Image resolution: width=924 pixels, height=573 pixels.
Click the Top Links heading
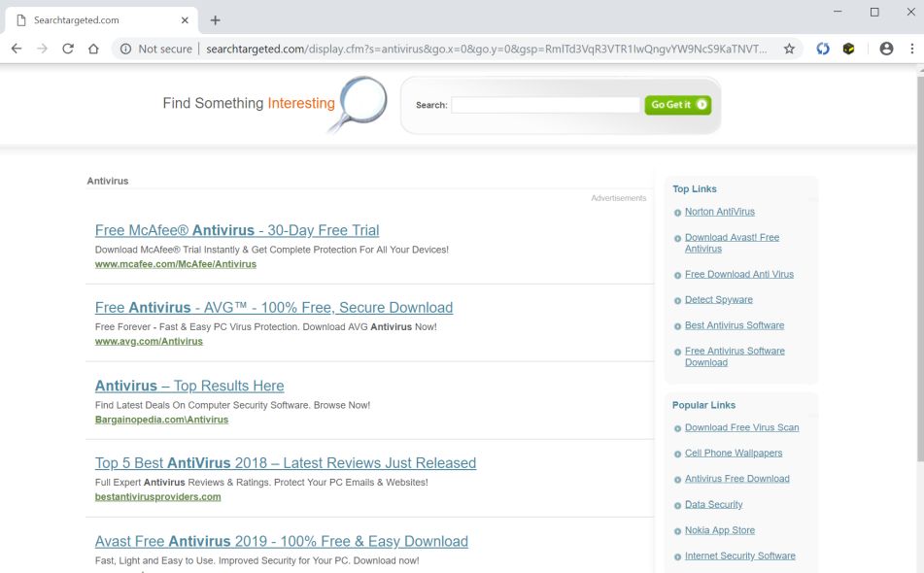coord(694,189)
